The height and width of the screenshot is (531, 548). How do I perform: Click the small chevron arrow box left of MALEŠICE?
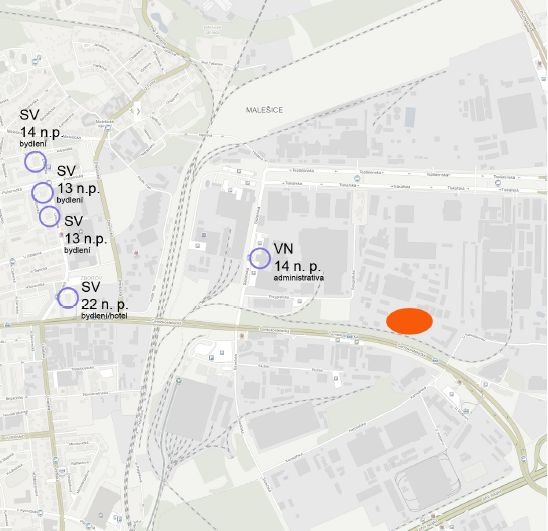pos(138,112)
